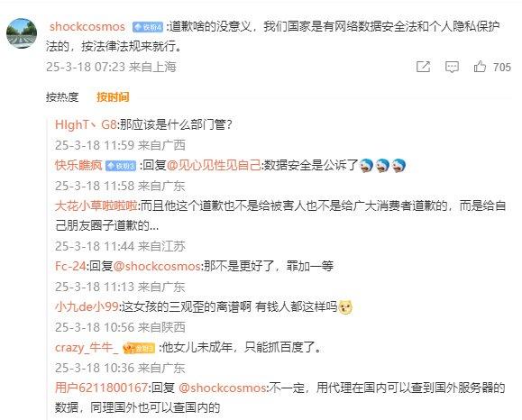Click the share/repost icon on the main comment

click(x=423, y=67)
